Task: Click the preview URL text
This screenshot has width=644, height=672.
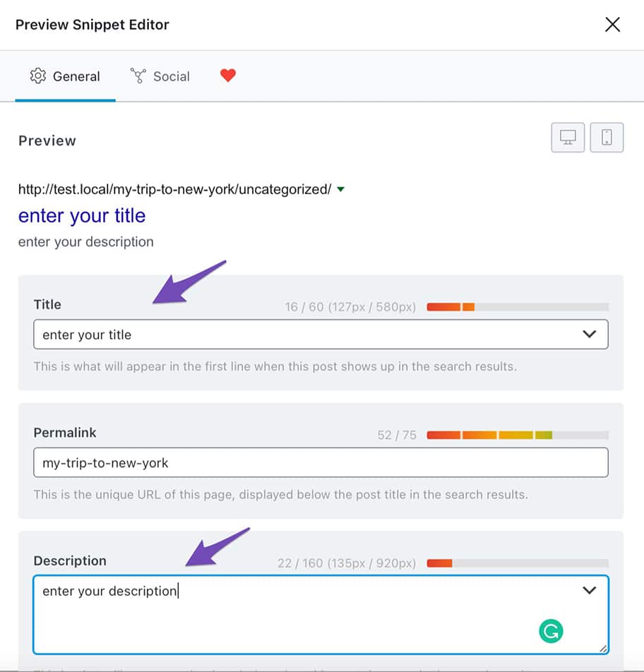Action: click(x=174, y=189)
